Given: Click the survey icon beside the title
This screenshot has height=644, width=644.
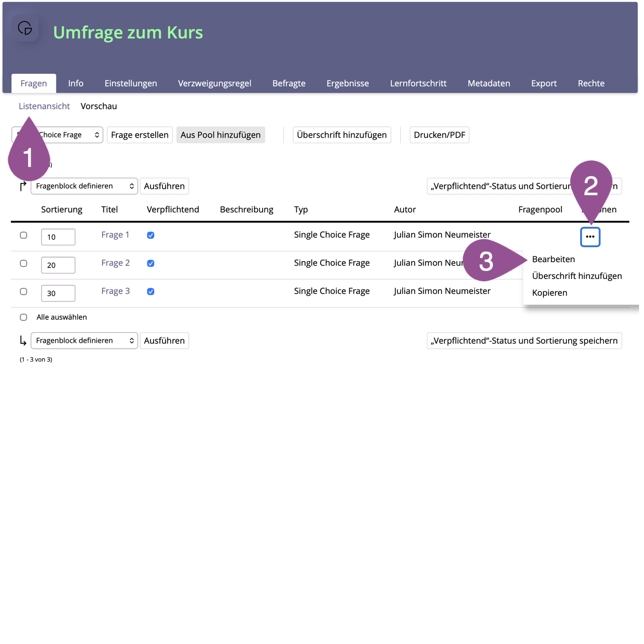Looking at the screenshot, I should 25,28.
